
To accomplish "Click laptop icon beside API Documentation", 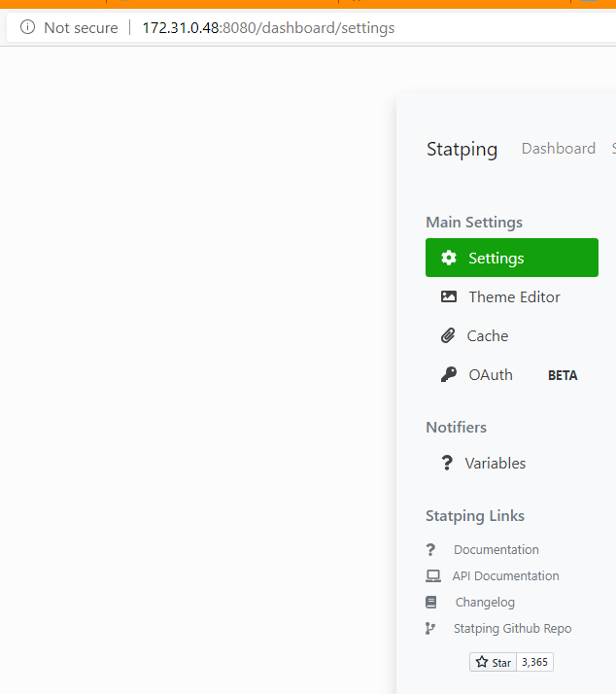I will tap(433, 575).
